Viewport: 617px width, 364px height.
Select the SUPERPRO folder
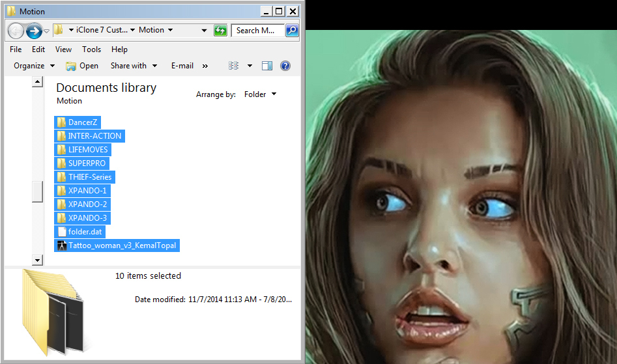82,163
